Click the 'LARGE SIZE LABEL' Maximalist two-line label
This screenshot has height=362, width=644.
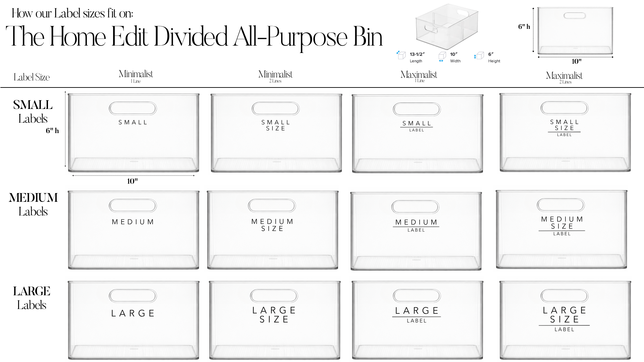[x=565, y=319]
